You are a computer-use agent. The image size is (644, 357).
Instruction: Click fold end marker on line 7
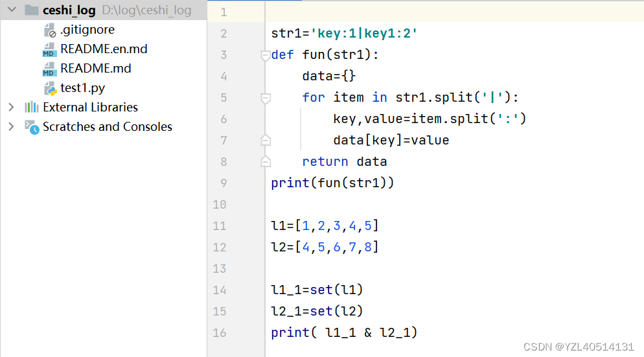(x=266, y=141)
